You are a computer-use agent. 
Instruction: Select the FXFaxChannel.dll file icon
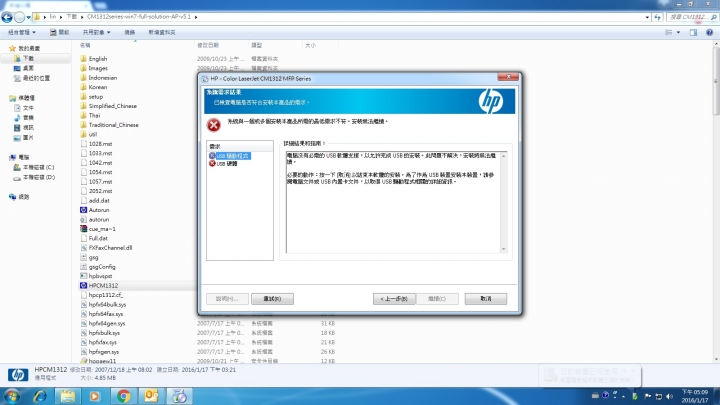tap(84, 248)
